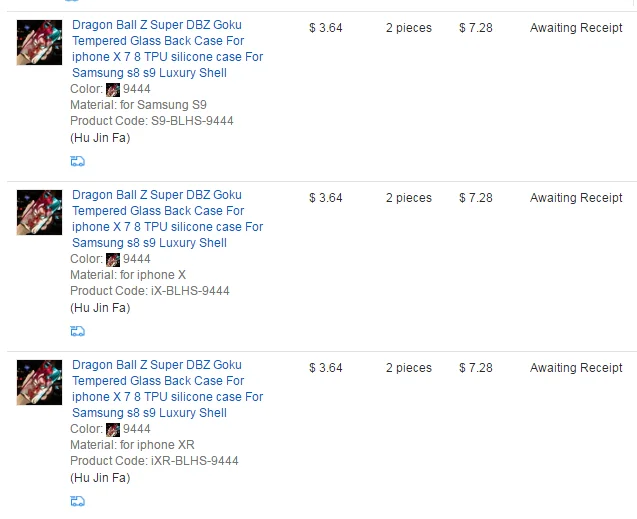Click the 9444 color swatch for Samsung S9 item
The height and width of the screenshot is (519, 637).
coord(113,90)
